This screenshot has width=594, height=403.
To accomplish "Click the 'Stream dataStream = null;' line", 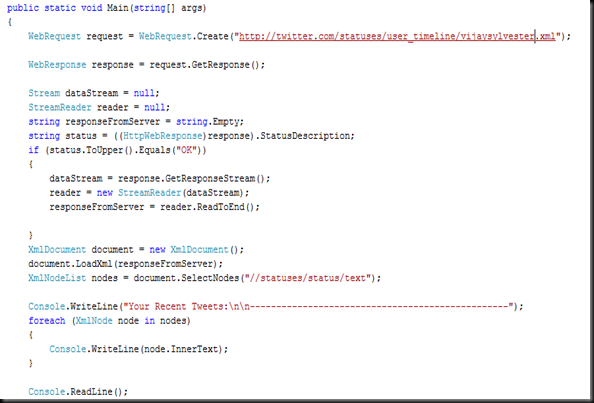I will point(94,93).
